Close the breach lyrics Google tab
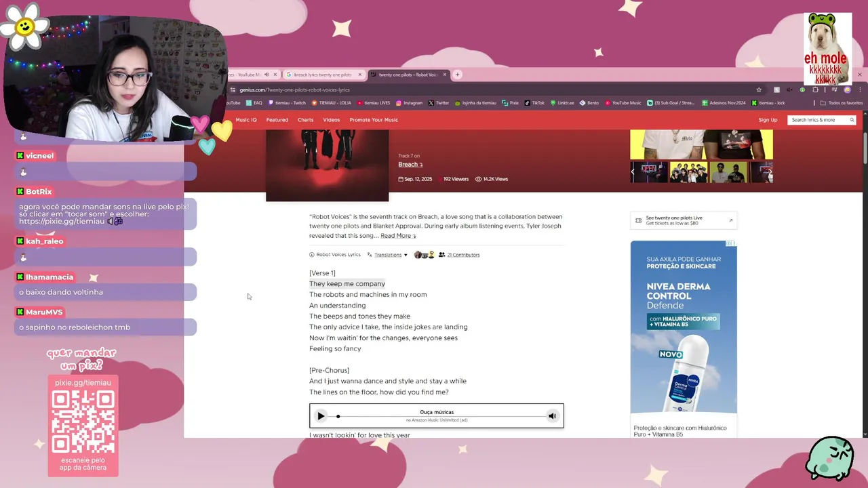868x488 pixels. [x=360, y=75]
